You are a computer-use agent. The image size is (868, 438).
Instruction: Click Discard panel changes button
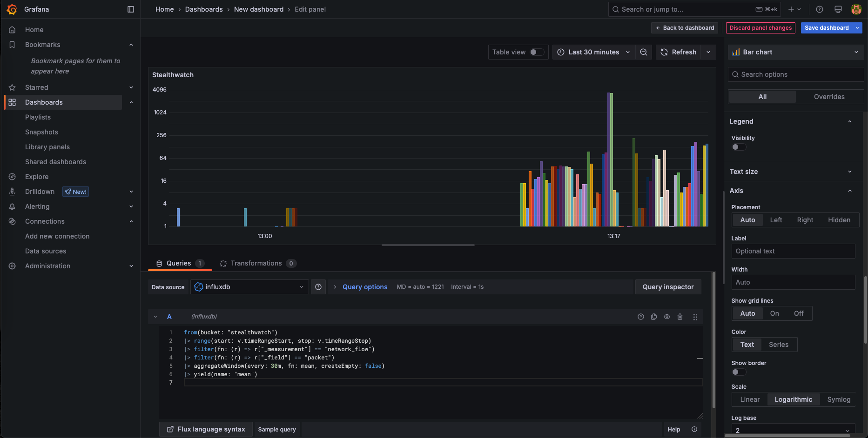pyautogui.click(x=760, y=28)
